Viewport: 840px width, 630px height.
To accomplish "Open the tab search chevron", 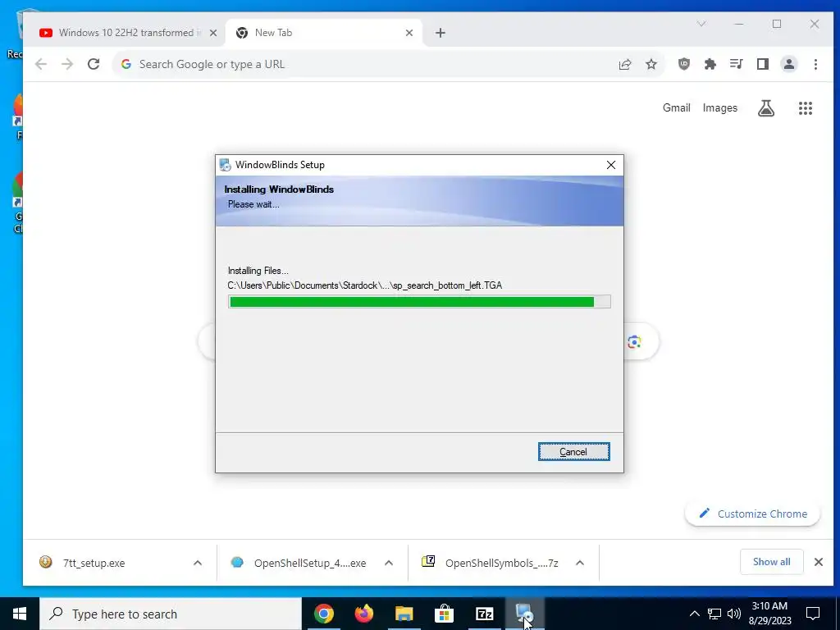I will point(701,24).
